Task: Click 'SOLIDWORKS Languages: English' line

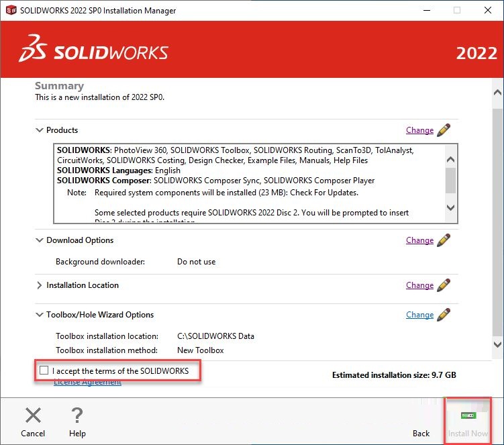Action: point(119,170)
